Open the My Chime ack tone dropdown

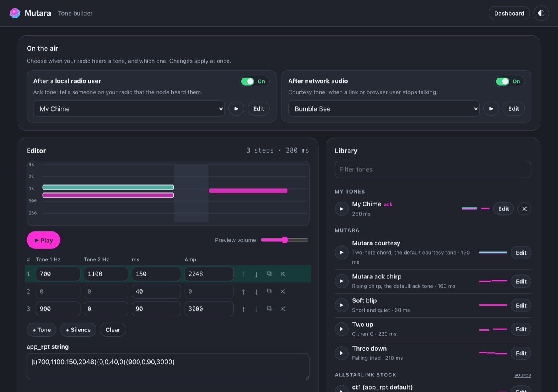tap(129, 109)
